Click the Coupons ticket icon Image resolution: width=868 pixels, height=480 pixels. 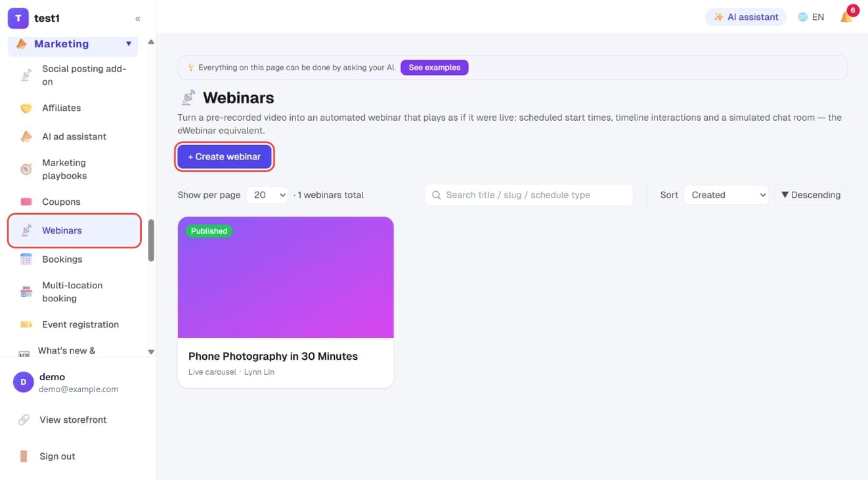click(x=26, y=202)
